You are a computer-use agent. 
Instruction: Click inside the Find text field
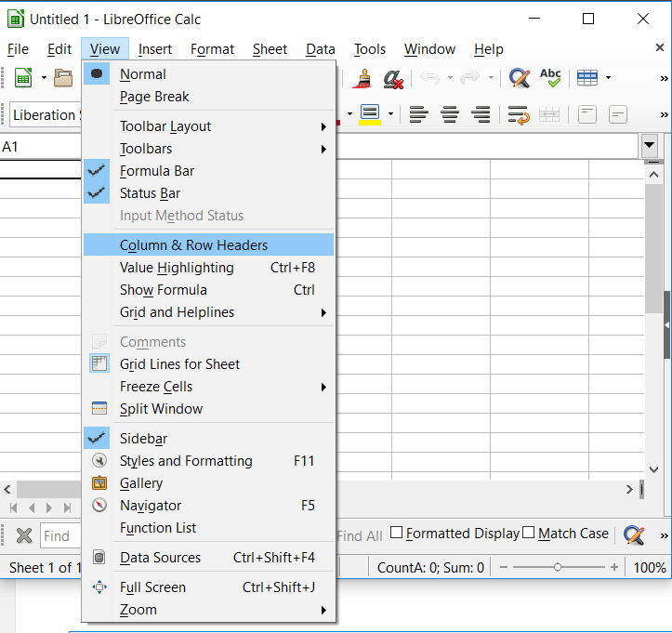[x=60, y=535]
